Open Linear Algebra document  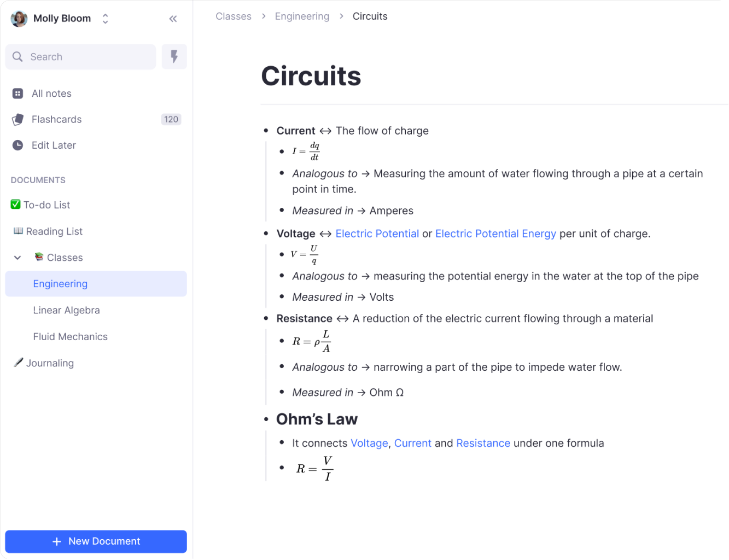(67, 310)
